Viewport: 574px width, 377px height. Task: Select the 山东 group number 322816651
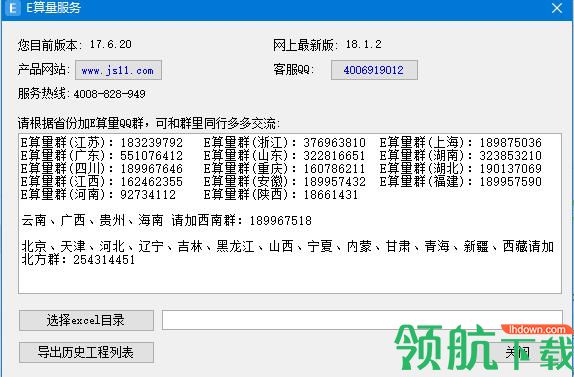[x=334, y=156]
